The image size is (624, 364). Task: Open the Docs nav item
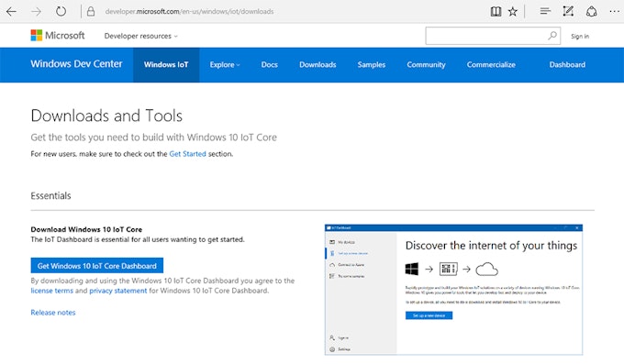coord(270,64)
